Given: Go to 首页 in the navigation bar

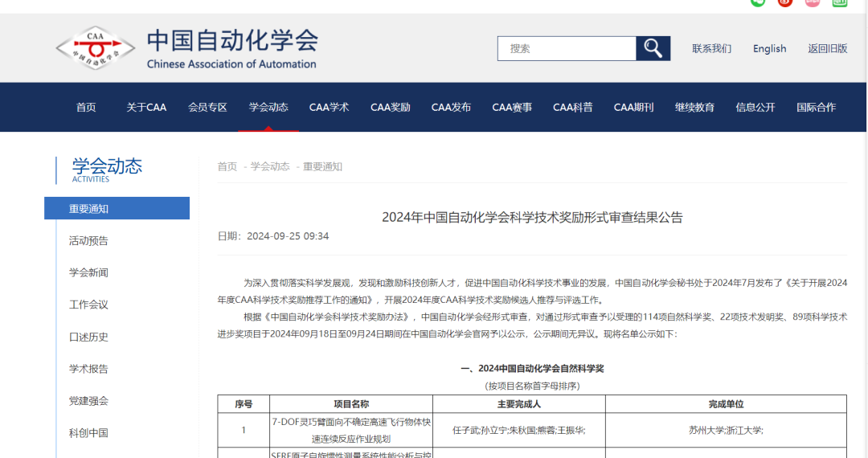Looking at the screenshot, I should (86, 108).
